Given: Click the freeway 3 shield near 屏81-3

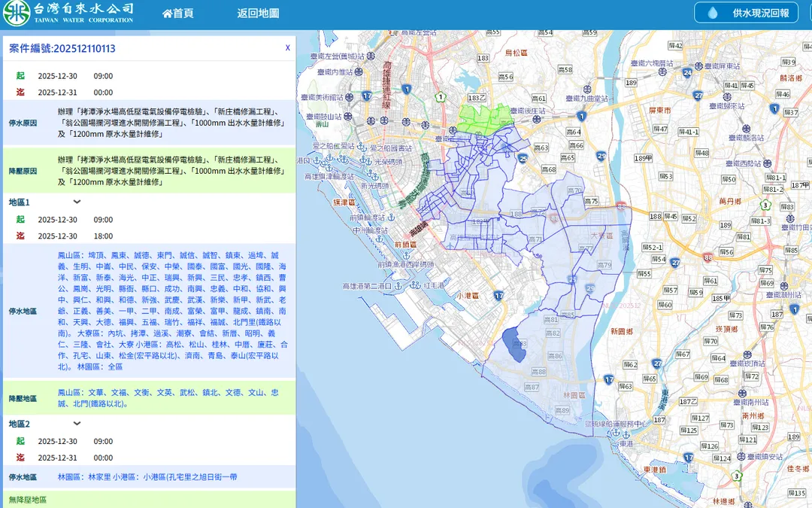Looking at the screenshot, I should (x=765, y=205).
